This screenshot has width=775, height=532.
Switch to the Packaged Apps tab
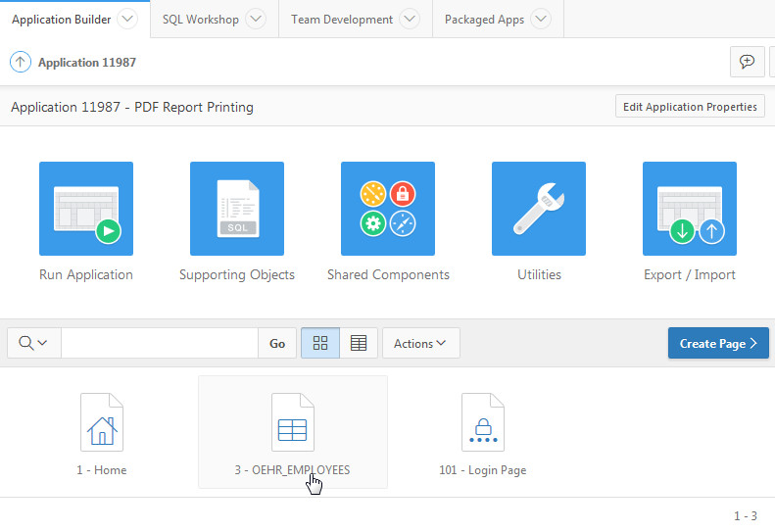pos(484,19)
